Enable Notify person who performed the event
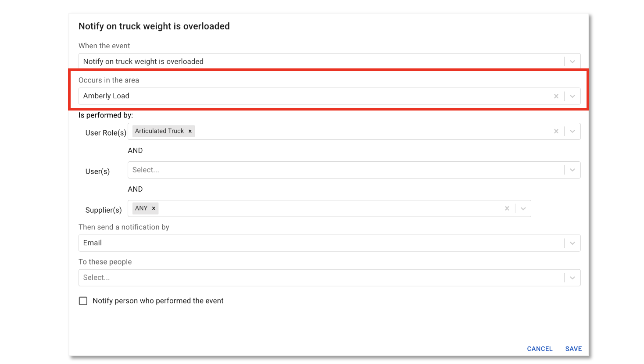644x364 pixels. tap(83, 301)
